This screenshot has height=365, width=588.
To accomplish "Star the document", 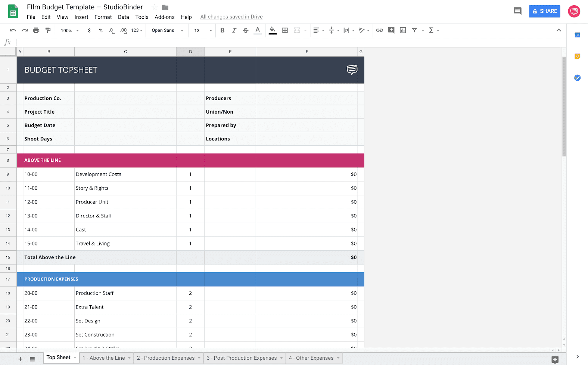I will [x=154, y=7].
